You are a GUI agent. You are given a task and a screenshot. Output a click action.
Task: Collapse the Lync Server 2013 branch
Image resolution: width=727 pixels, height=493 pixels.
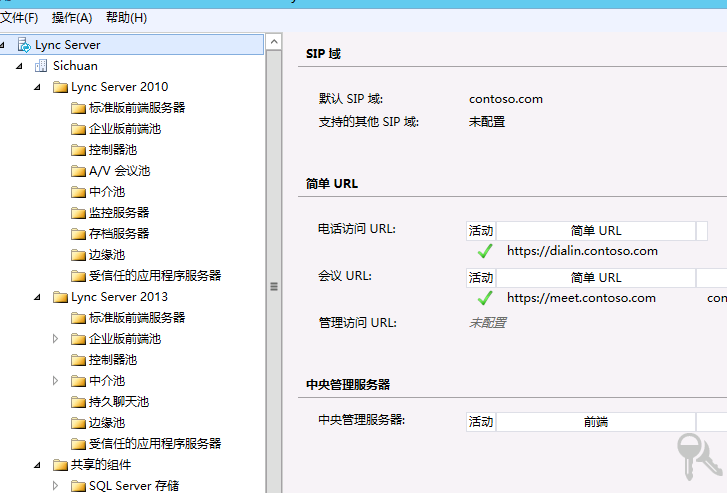point(38,297)
